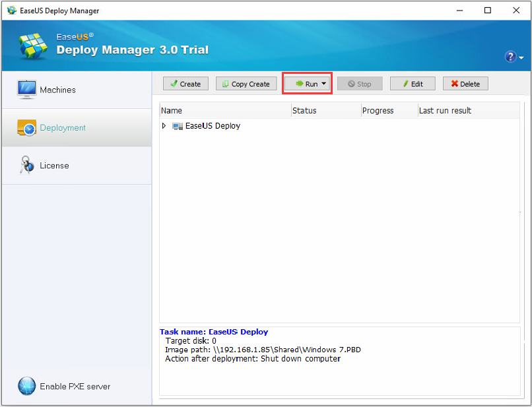Delete the selected deployment task
532x407 pixels.
[465, 84]
